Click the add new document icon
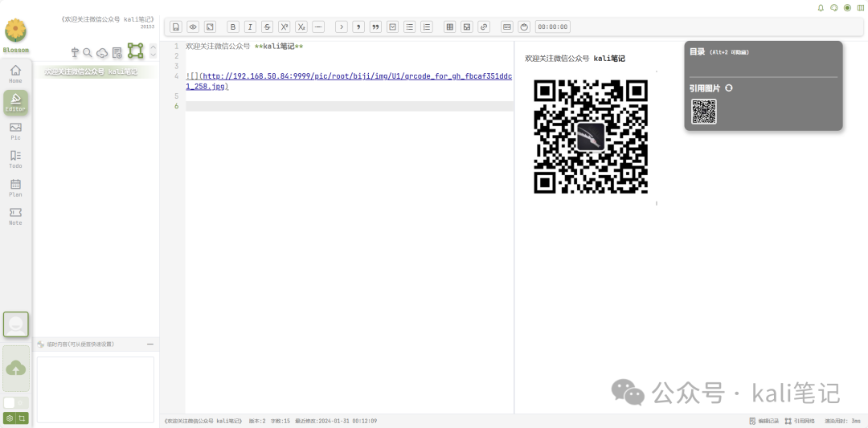The height and width of the screenshot is (428, 868). (x=117, y=53)
